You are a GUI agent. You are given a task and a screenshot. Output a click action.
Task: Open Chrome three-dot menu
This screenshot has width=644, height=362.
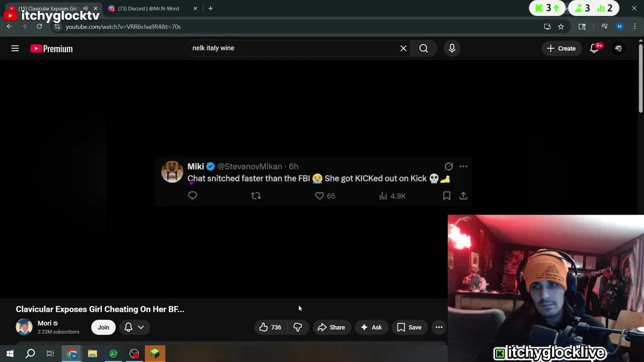pyautogui.click(x=634, y=27)
